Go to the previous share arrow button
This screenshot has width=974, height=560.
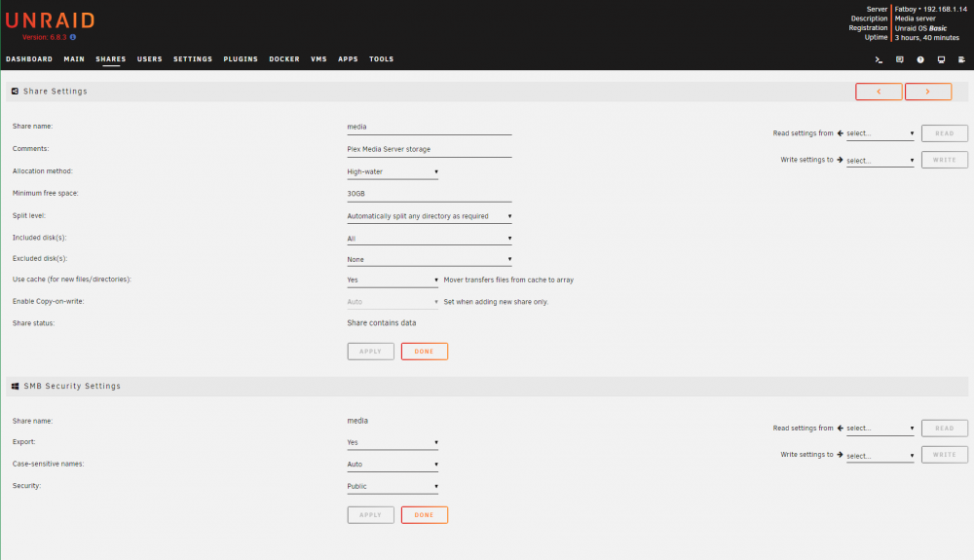click(x=879, y=92)
